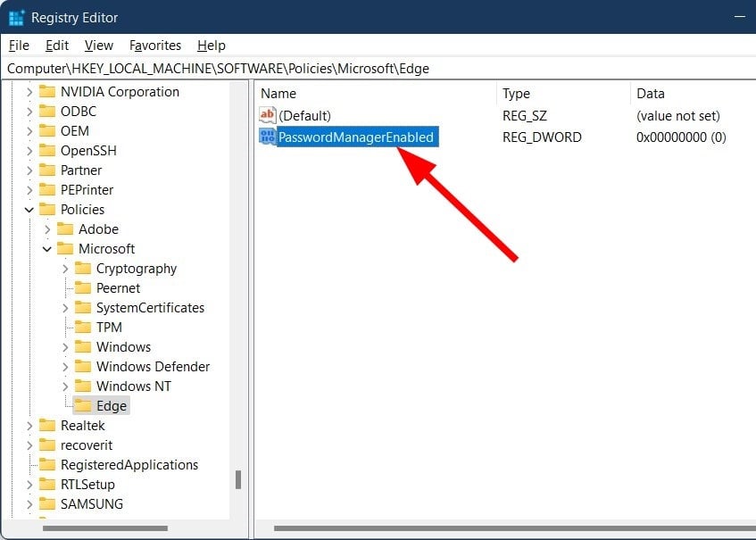Collapse the Policies tree node

30,209
